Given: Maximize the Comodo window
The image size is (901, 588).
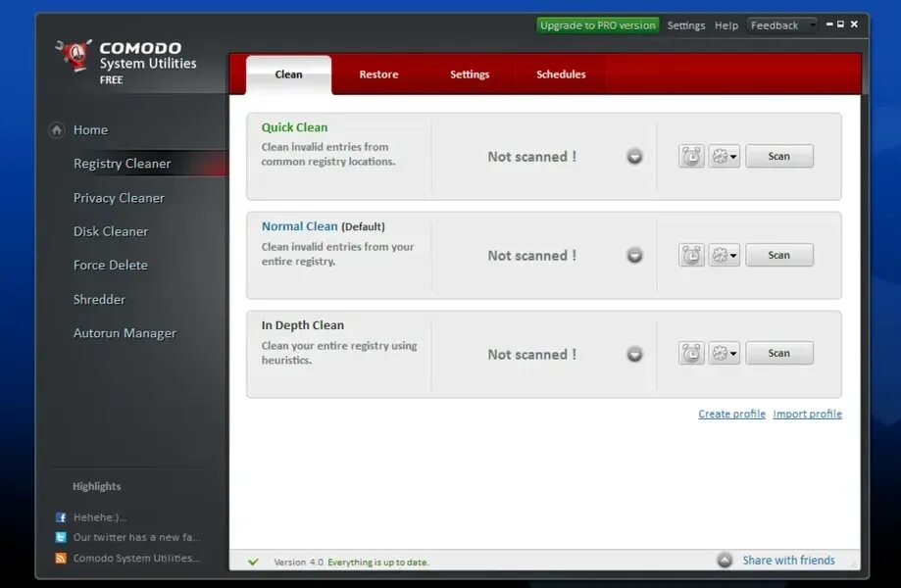Looking at the screenshot, I should [x=840, y=24].
